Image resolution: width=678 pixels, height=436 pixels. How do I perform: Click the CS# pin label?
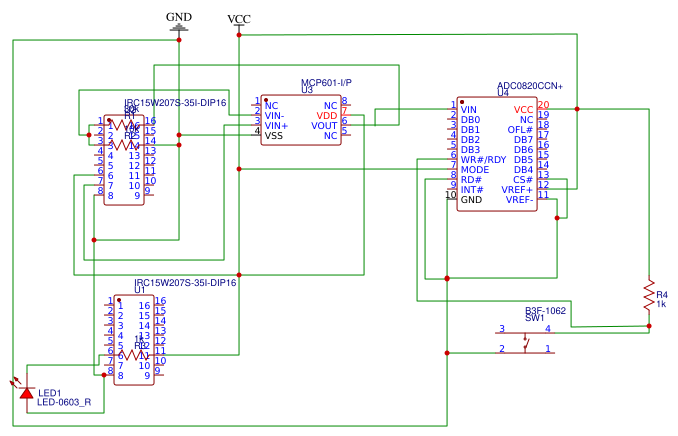point(523,180)
